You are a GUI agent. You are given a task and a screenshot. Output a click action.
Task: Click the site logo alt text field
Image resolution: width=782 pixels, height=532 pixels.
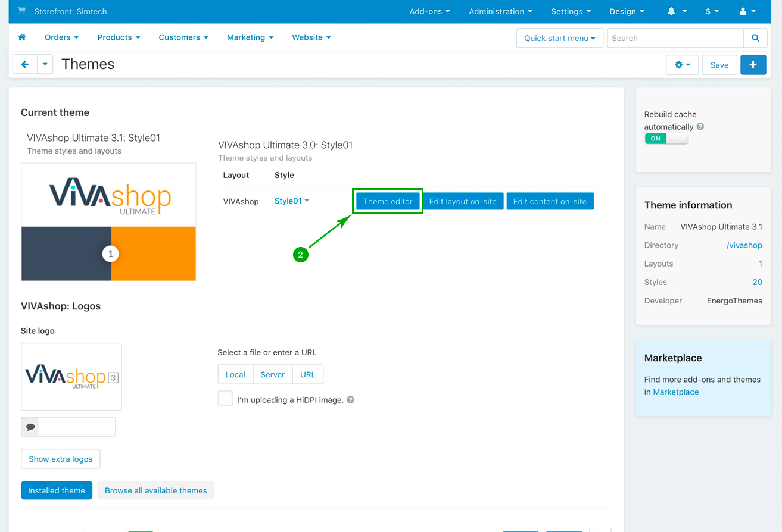point(77,427)
